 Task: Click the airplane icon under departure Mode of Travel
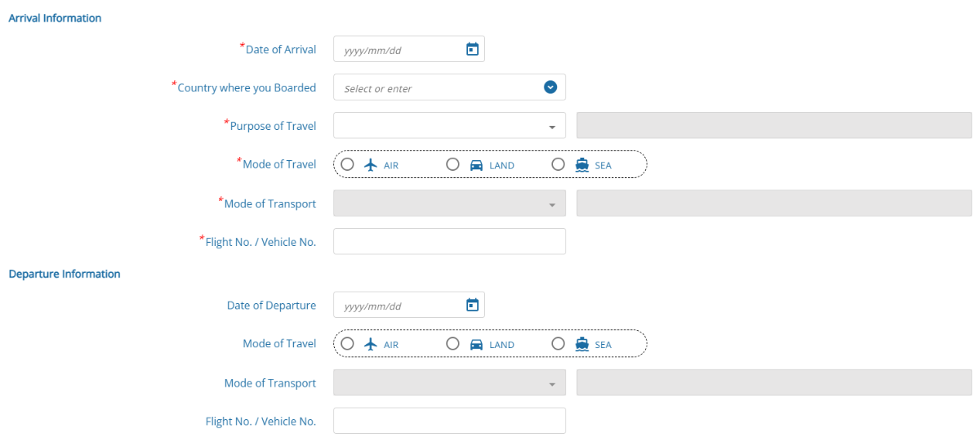click(x=371, y=344)
